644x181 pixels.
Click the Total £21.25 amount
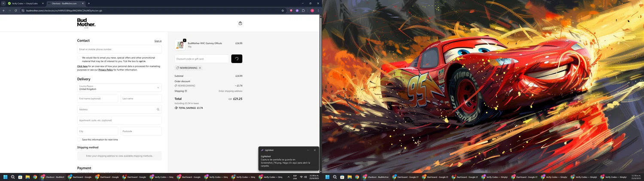point(238,99)
